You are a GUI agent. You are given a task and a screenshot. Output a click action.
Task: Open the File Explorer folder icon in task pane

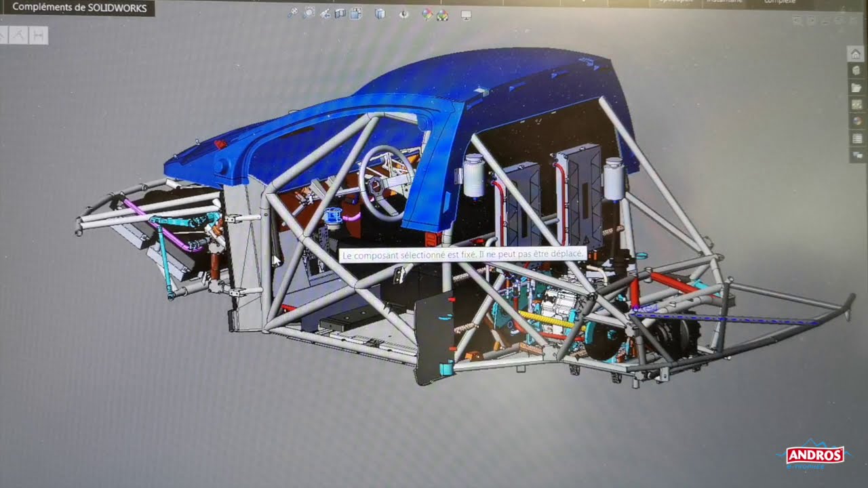(x=856, y=87)
